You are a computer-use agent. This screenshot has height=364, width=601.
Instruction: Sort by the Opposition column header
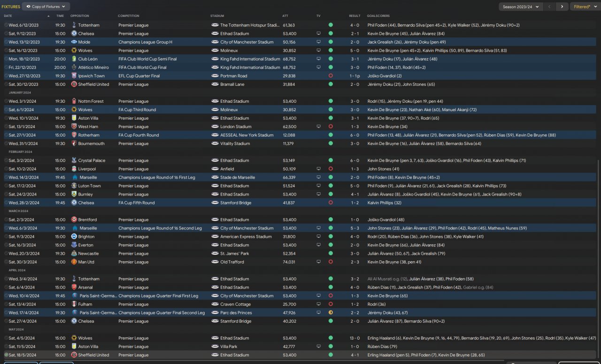(79, 16)
